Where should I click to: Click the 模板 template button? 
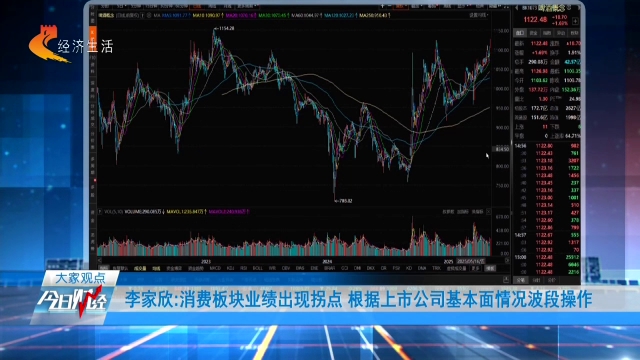(490, 268)
